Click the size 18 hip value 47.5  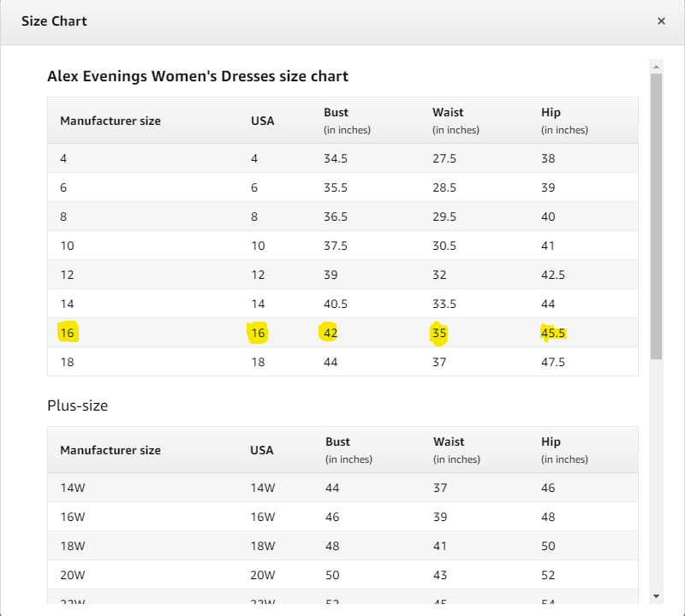(x=552, y=362)
